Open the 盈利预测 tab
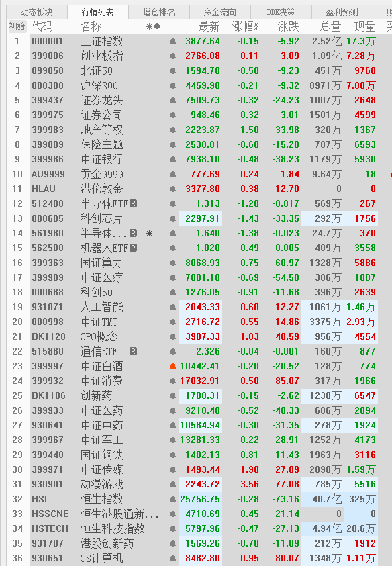This screenshot has width=392, height=566. (342, 12)
